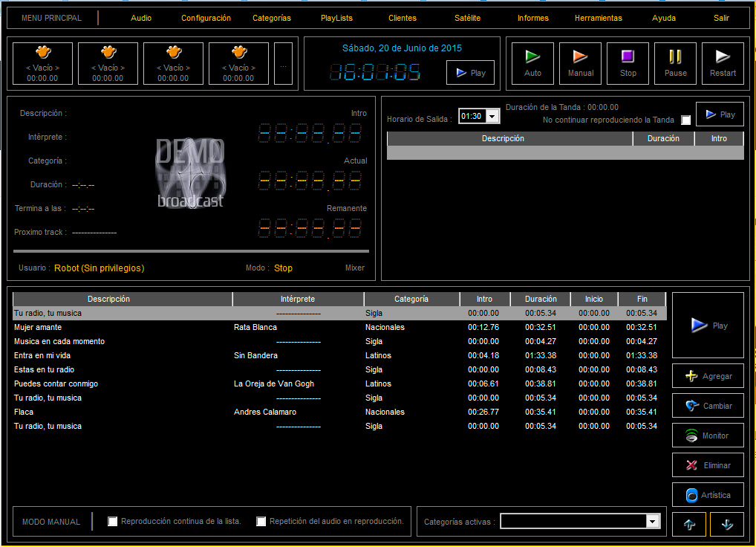The height and width of the screenshot is (547, 756).
Task: Click the ellipsis button beside the Vacío slots
Action: click(x=283, y=63)
